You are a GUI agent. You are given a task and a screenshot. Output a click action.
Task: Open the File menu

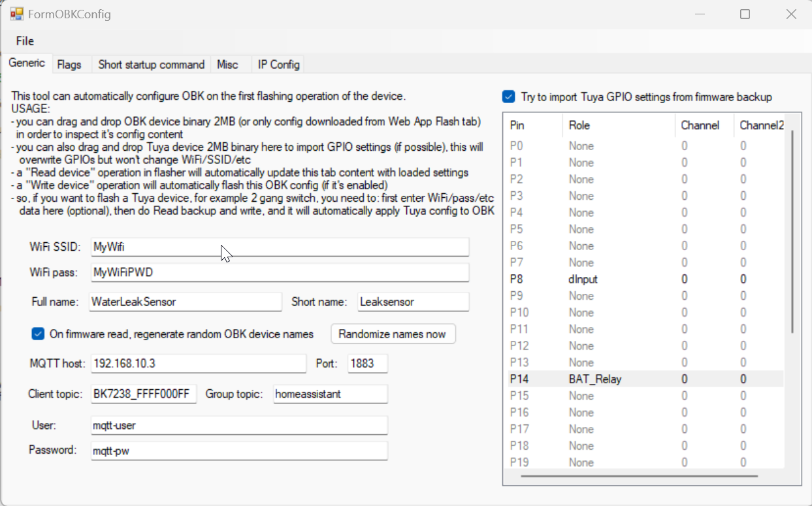(25, 41)
